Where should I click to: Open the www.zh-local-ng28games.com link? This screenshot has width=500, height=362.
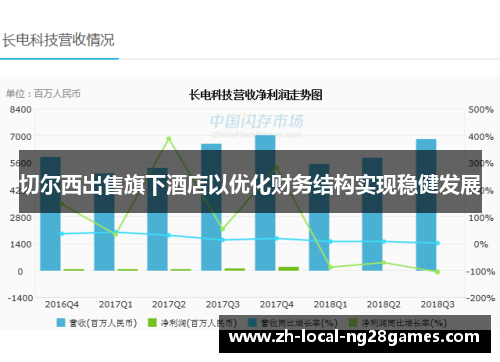pos(354,337)
